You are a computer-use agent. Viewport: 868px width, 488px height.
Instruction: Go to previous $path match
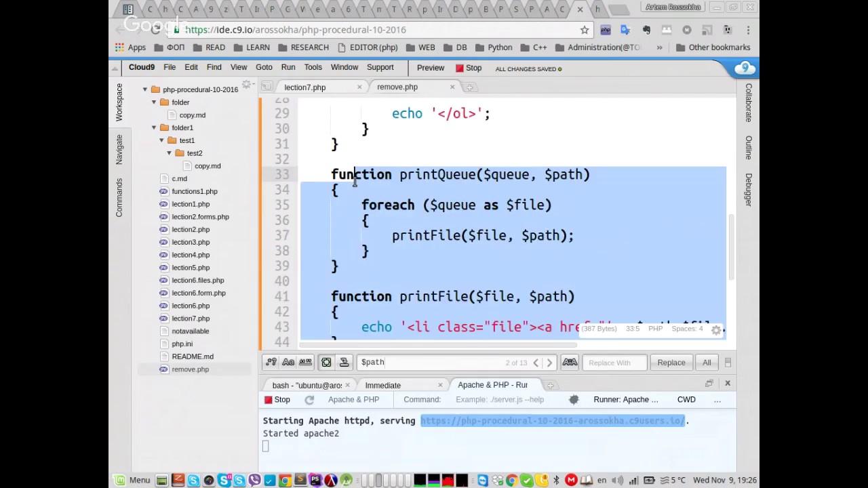(536, 363)
